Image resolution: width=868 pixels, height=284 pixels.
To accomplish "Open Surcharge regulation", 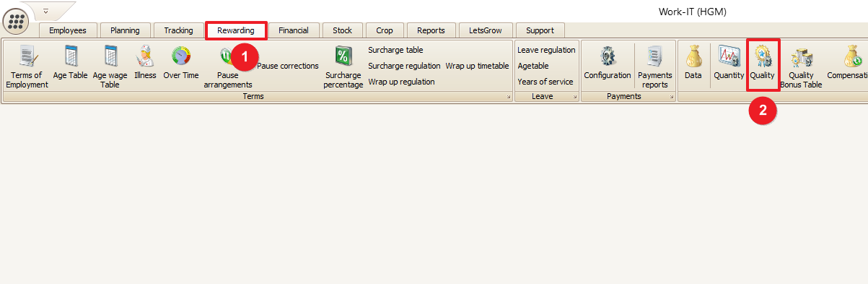I will [x=404, y=66].
